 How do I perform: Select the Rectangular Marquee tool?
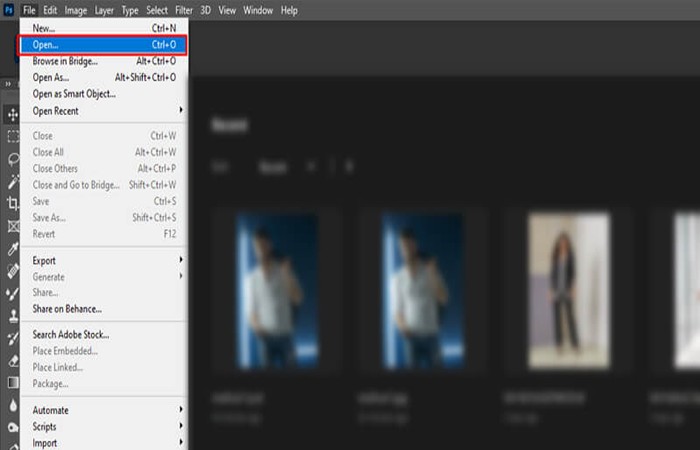(13, 136)
